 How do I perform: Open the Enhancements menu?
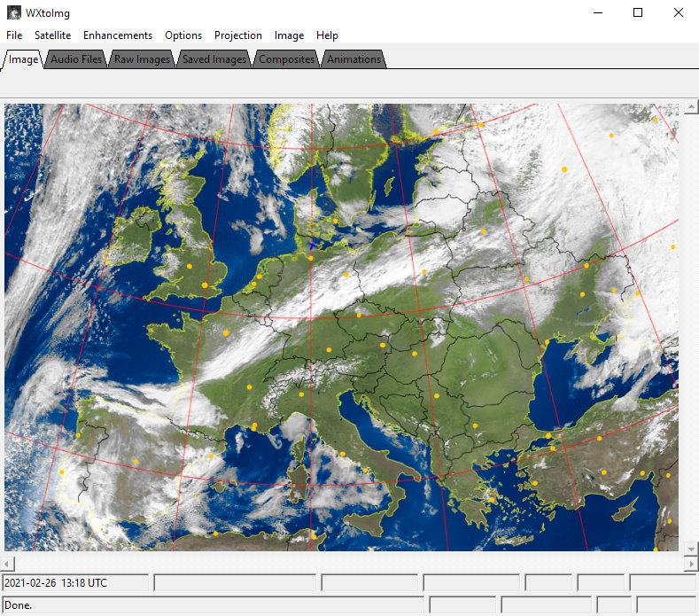[118, 35]
